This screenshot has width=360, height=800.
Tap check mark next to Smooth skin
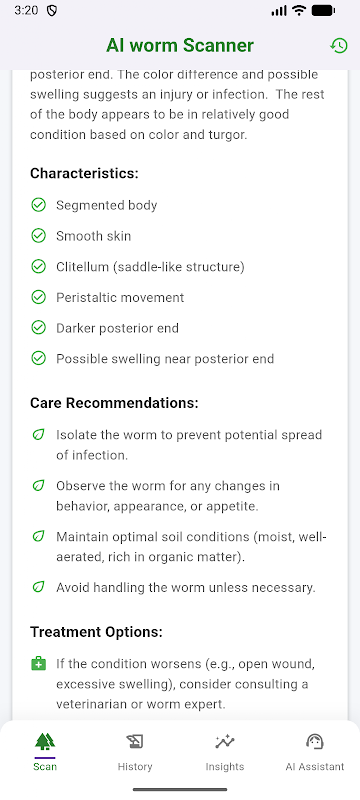click(38, 236)
